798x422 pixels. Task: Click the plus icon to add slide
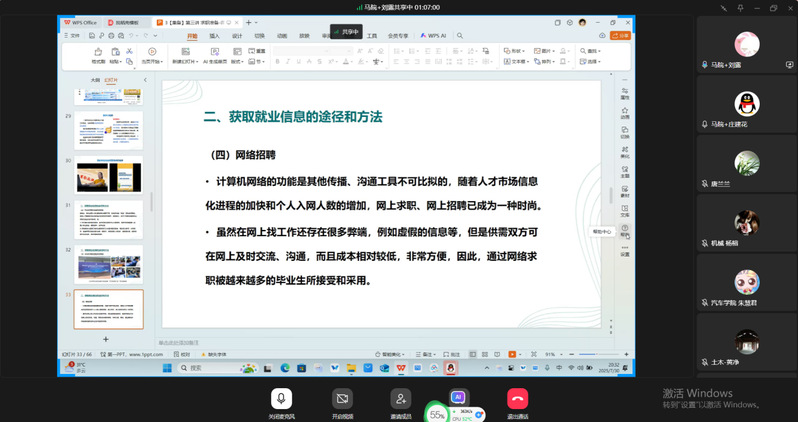[x=106, y=339]
